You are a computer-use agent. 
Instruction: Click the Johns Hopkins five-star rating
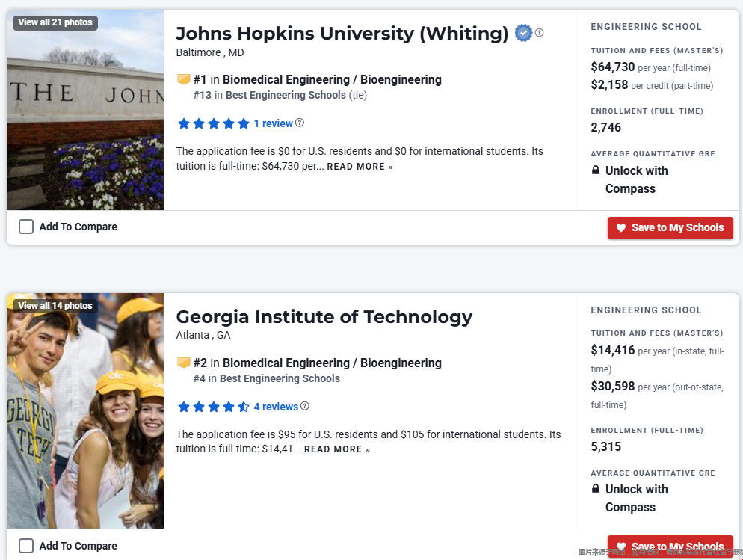(213, 123)
